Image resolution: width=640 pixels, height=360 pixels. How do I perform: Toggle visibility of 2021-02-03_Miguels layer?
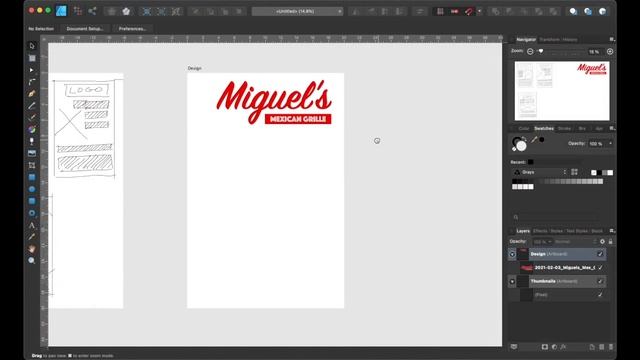coord(600,268)
